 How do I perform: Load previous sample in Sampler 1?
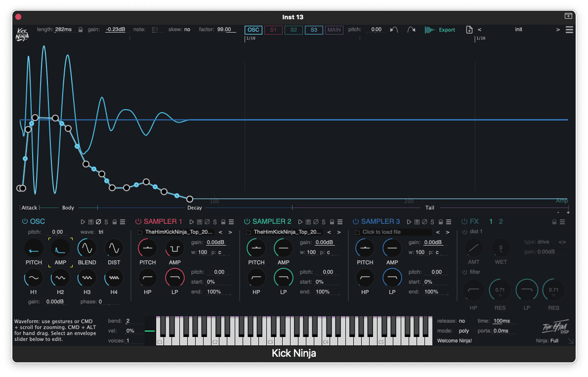point(220,232)
